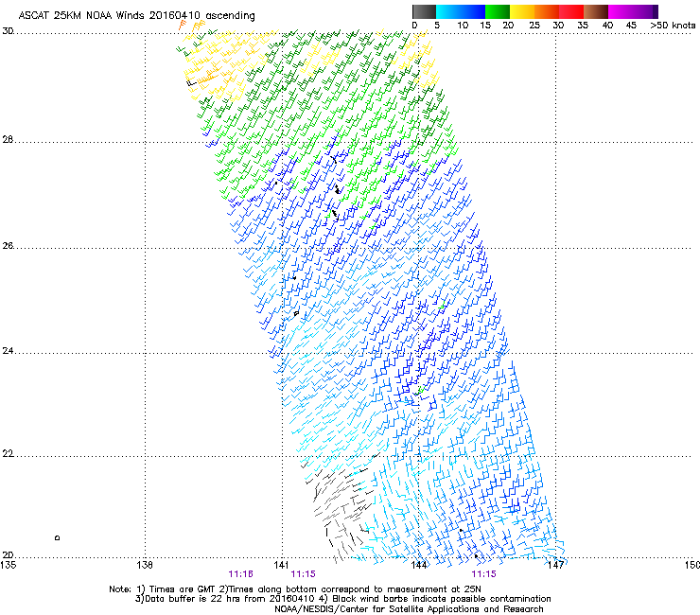This screenshot has height=615, width=700.
Task: Click the brown 35-40 knots legend swatch
Action: click(x=596, y=11)
